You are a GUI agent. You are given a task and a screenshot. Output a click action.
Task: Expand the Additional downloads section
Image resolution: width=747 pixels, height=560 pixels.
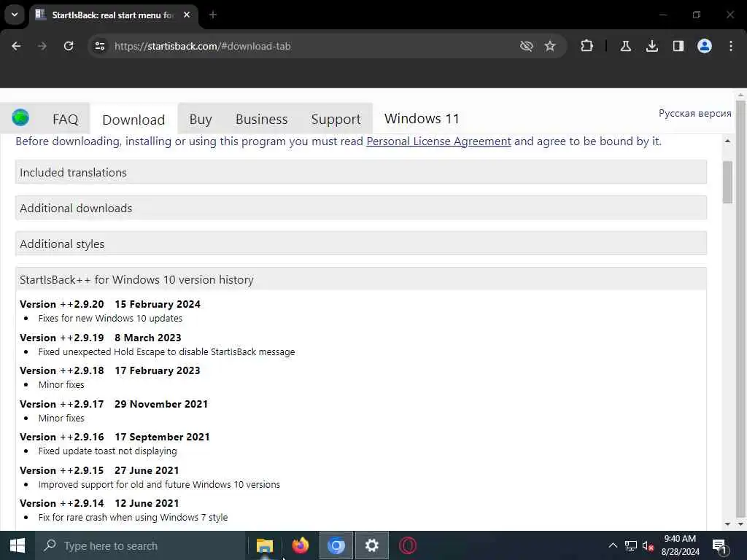[x=360, y=208]
